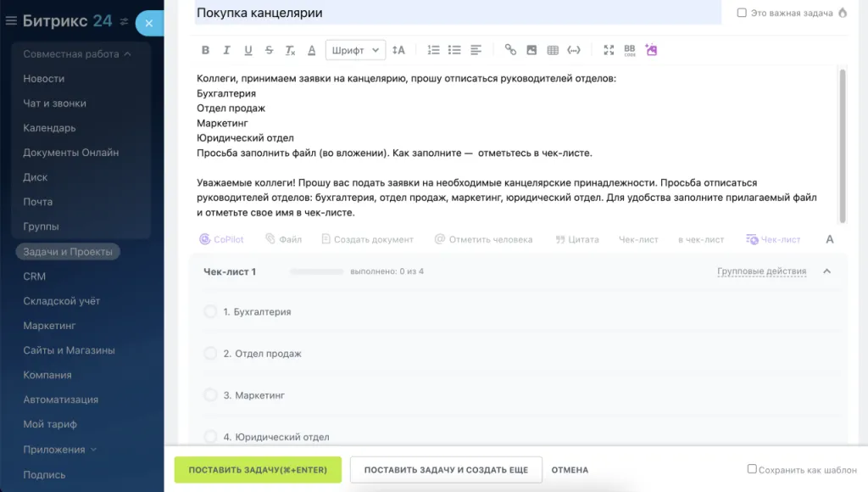Open the 'Шрифт' font dropdown

click(x=355, y=50)
